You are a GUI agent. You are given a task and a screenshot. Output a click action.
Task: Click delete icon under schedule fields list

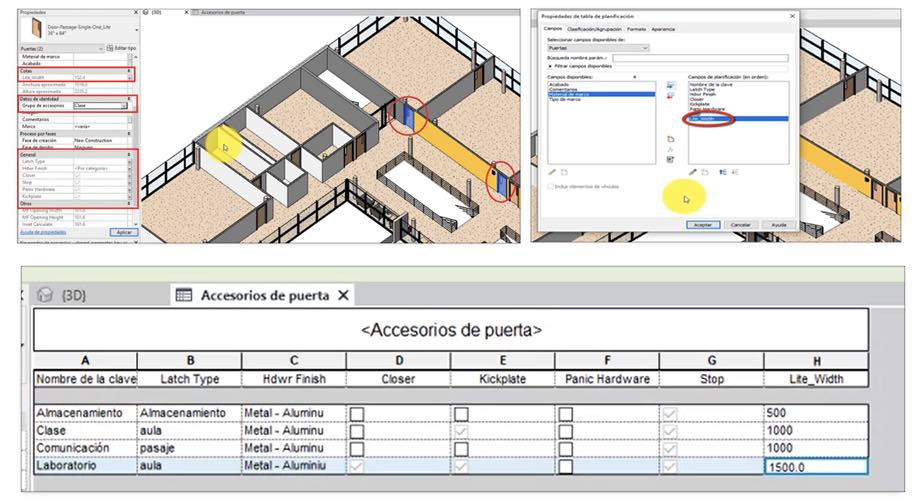coord(705,172)
